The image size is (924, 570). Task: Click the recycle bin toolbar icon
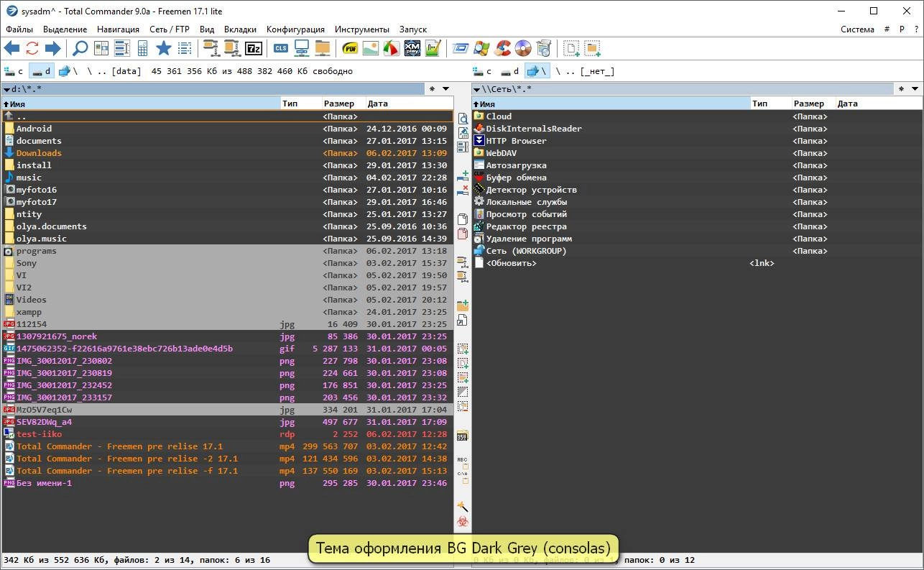tap(544, 48)
